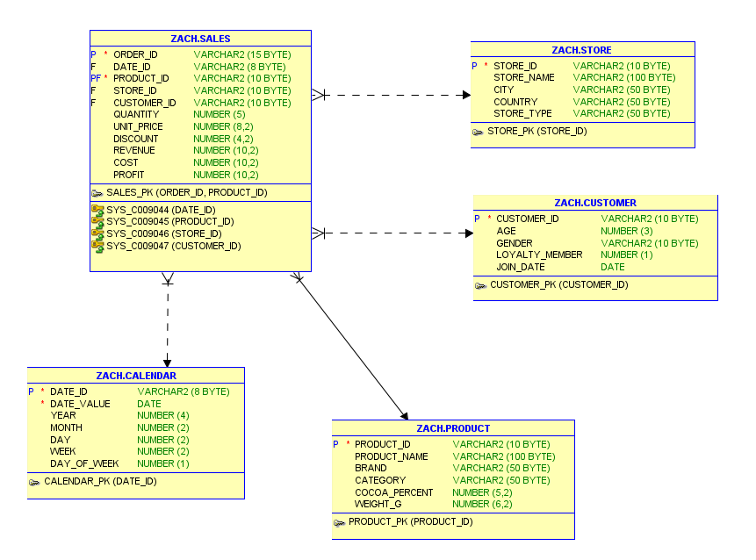Click the CALENDAR_PK key icon
This screenshot has height=560, width=756.
coord(34,483)
